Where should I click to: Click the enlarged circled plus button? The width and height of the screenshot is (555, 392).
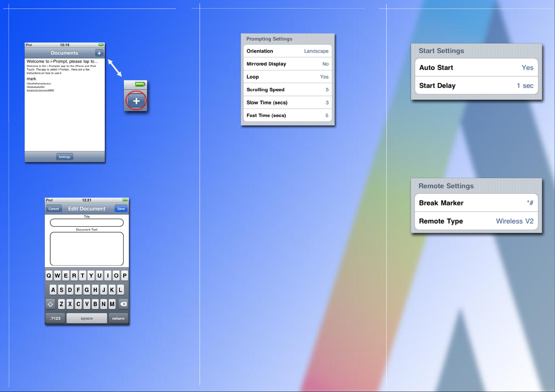point(136,101)
